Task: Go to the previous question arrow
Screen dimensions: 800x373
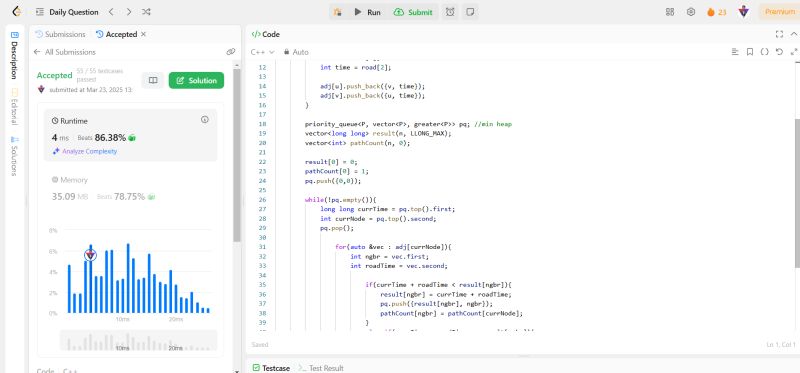Action: click(111, 12)
